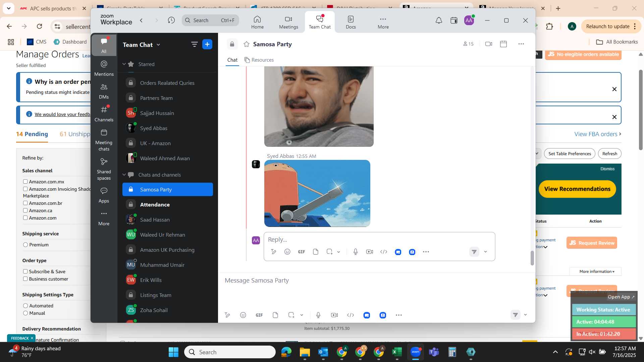This screenshot has height=362, width=644.
Task: Open the Apps section in Zoom sidebar
Action: point(104,195)
